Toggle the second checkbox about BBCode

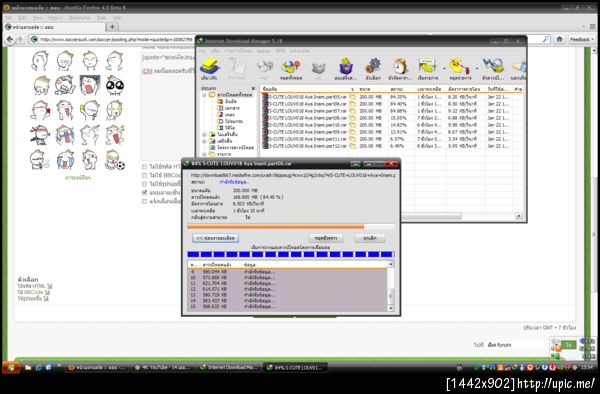(144, 175)
